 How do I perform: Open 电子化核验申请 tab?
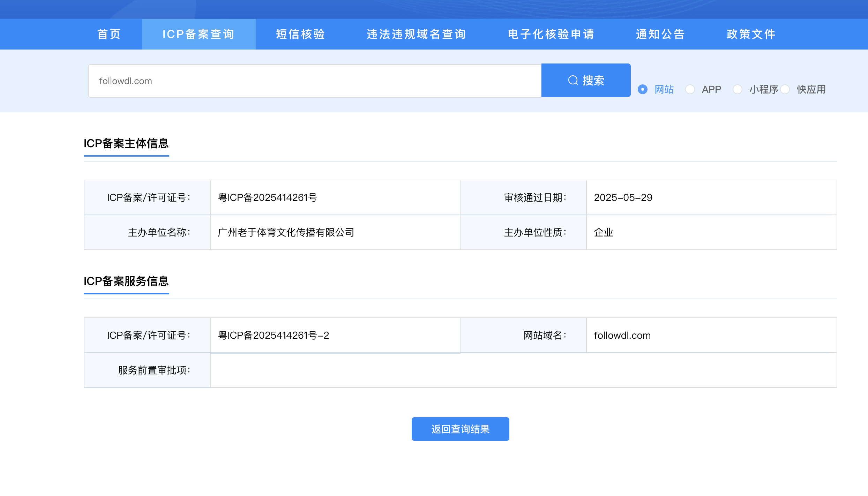551,34
